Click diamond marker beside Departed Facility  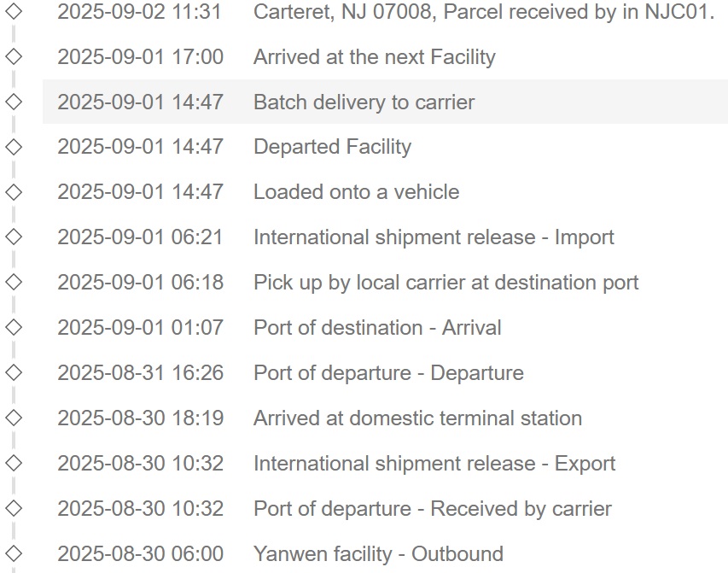(14, 147)
